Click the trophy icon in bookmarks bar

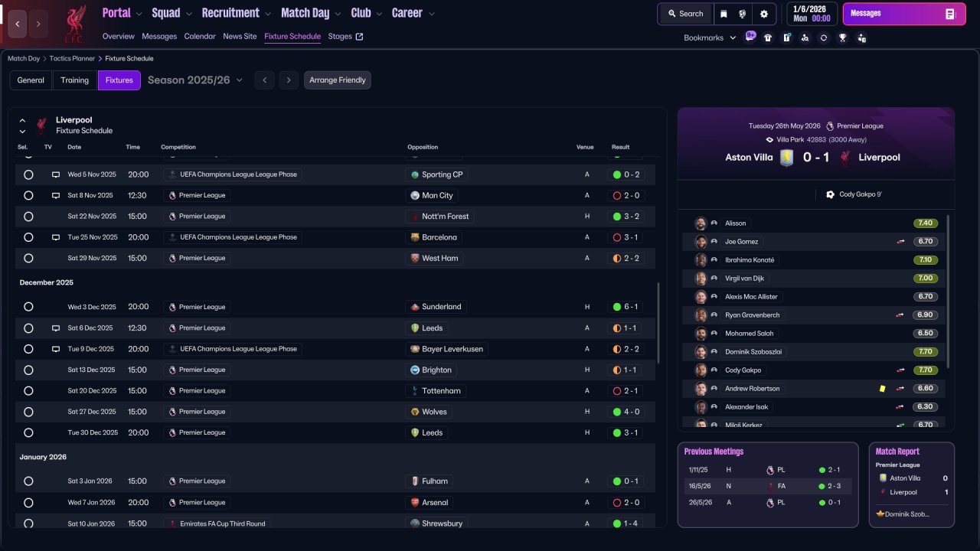coord(842,37)
